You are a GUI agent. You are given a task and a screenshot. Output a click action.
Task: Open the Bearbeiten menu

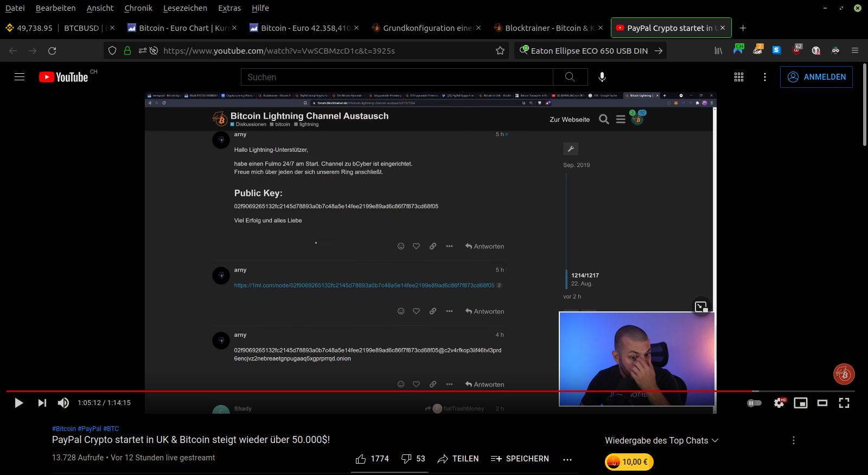pos(55,8)
